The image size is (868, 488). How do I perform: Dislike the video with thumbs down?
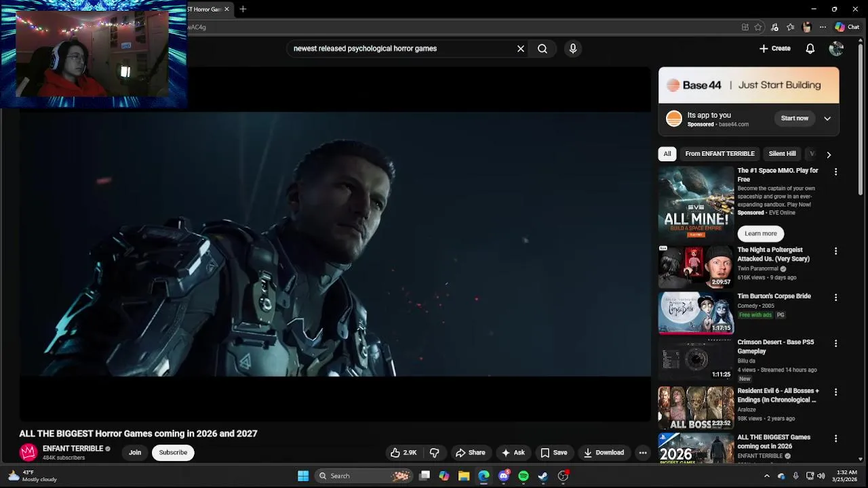pos(435,453)
